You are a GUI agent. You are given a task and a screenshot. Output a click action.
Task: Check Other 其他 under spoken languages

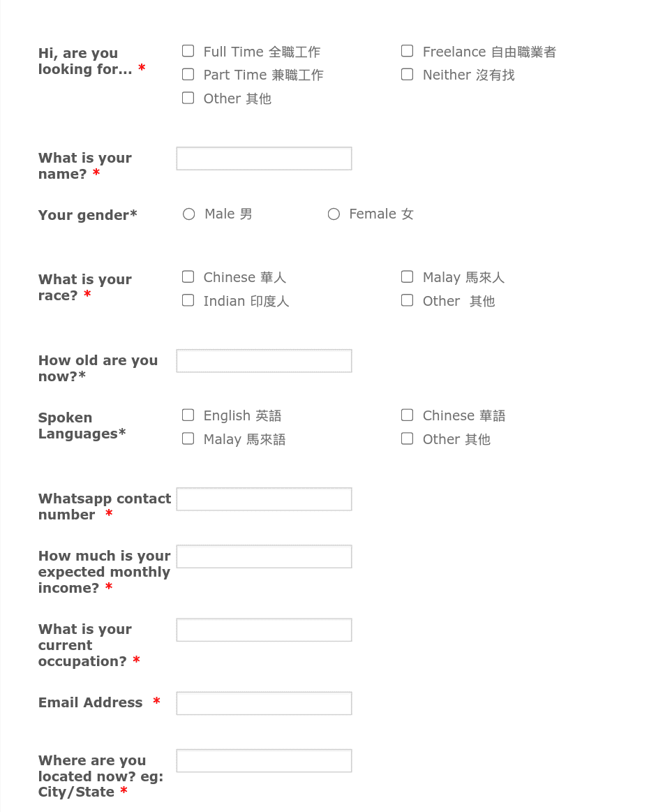[x=407, y=438]
